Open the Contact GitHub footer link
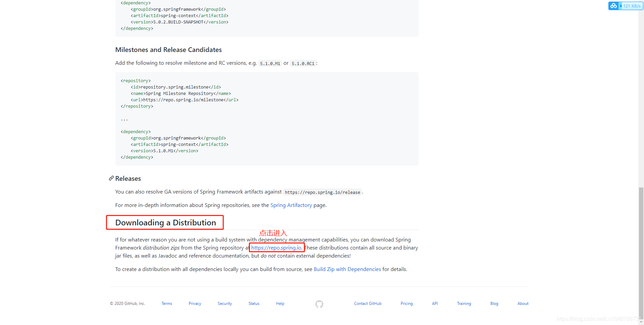Image resolution: width=644 pixels, height=325 pixels. coord(368,304)
